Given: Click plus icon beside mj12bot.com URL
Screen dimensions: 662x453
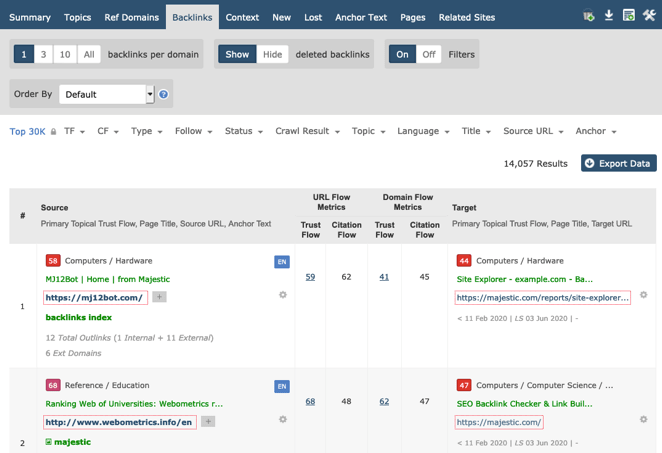Looking at the screenshot, I should click(x=159, y=297).
